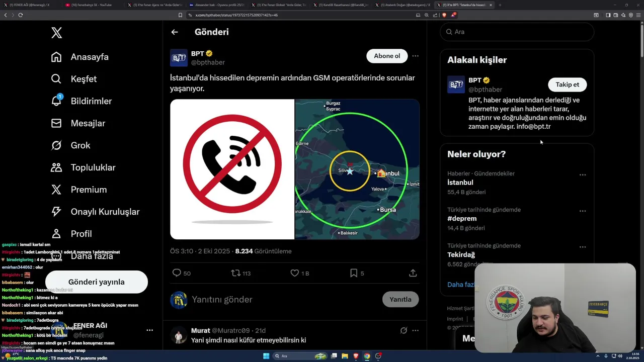The image size is (644, 362).
Task: Open Grok from the sidebar
Action: click(70, 145)
